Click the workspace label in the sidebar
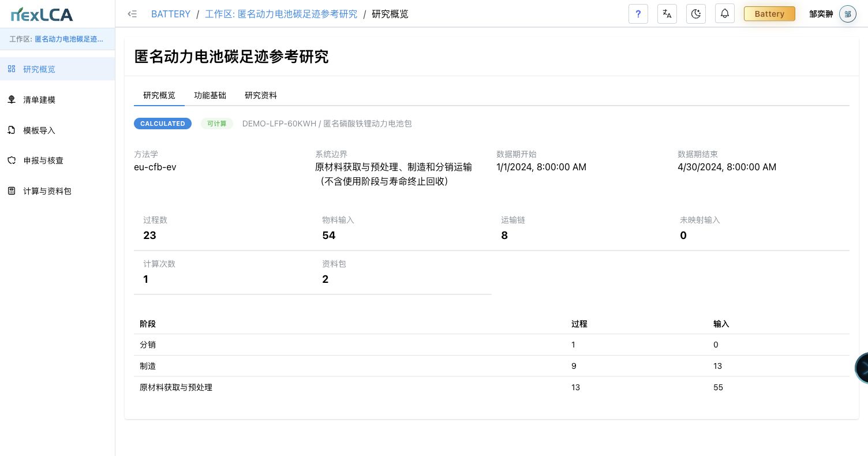The image size is (868, 456). pyautogui.click(x=57, y=39)
